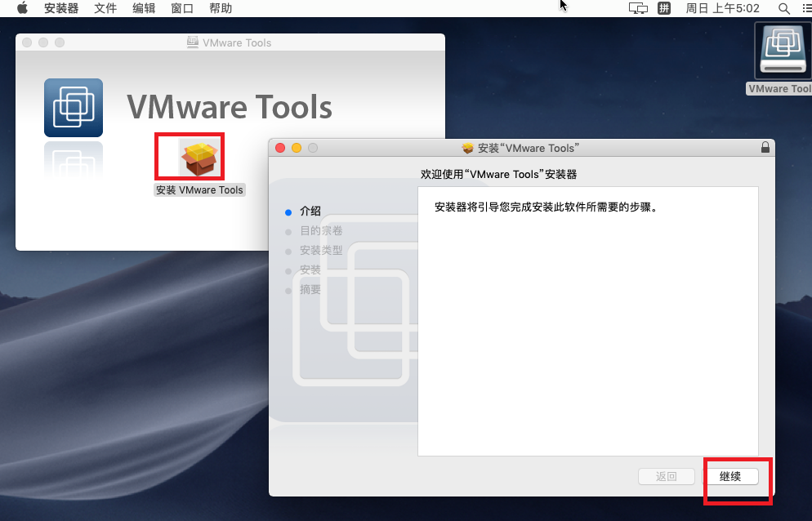Open the 安装器 application menu
The width and height of the screenshot is (812, 521).
pos(61,8)
